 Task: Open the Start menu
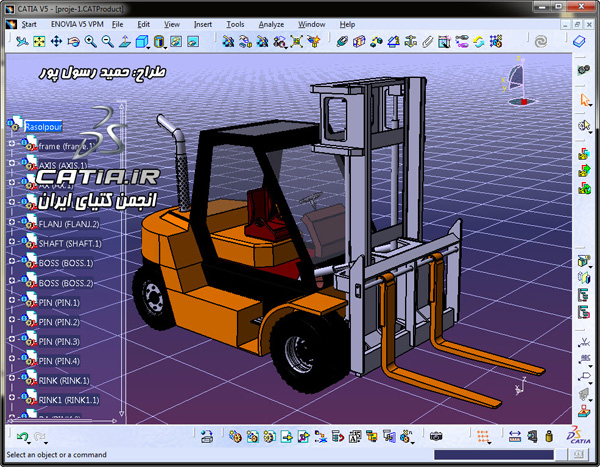(29, 24)
